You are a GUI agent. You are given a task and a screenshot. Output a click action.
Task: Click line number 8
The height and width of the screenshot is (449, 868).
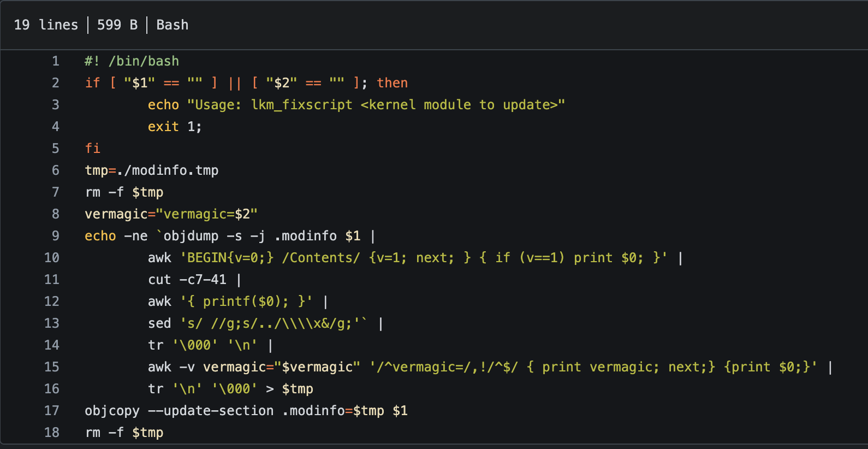click(x=56, y=214)
